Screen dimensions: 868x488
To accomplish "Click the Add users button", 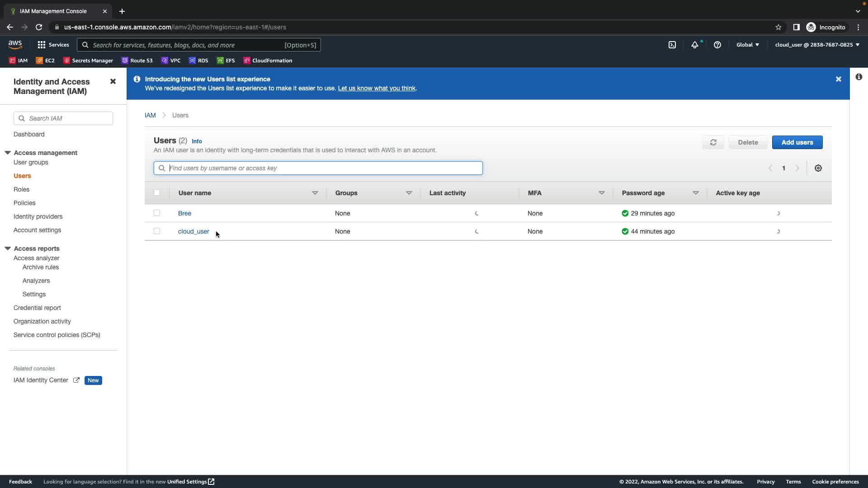I will (797, 142).
